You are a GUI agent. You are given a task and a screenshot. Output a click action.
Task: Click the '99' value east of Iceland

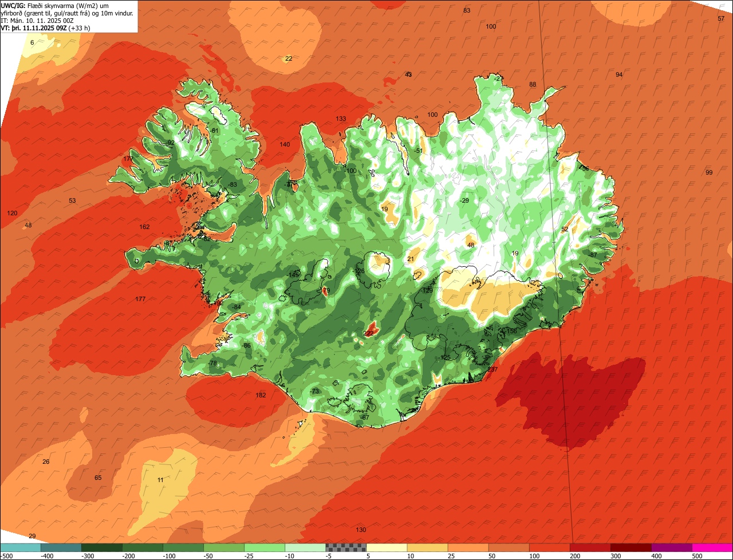coord(709,172)
